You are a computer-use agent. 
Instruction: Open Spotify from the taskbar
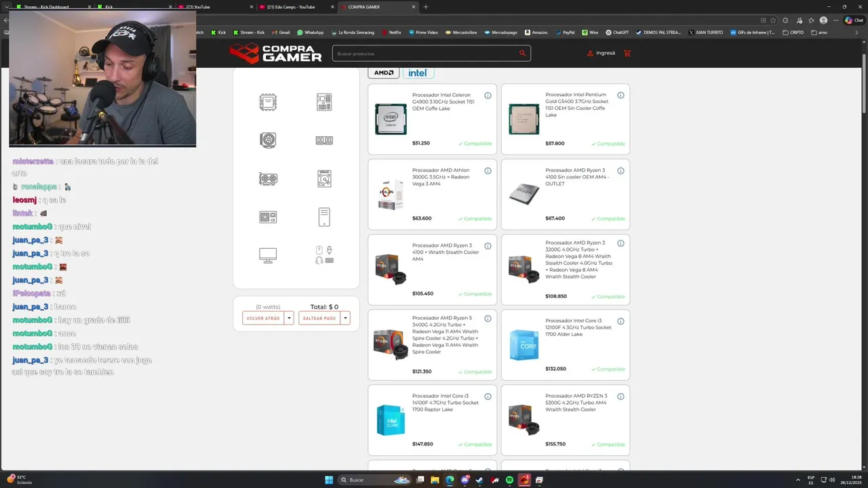pos(509,480)
